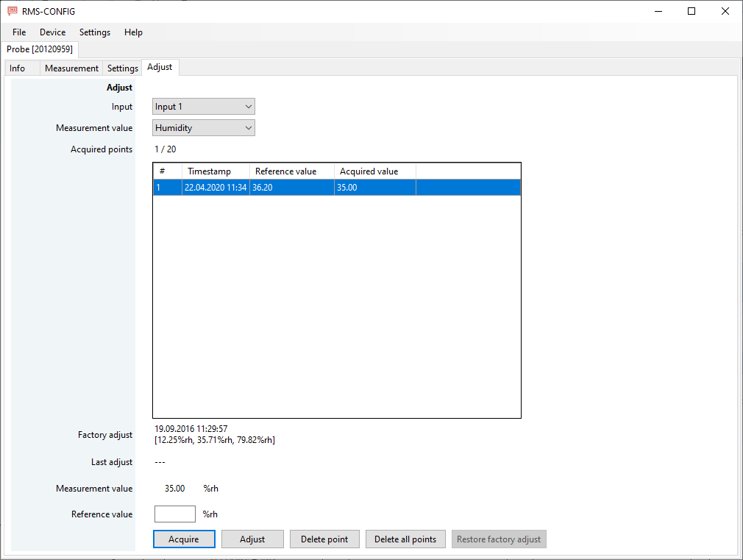
Task: Switch to the Measurement tab
Action: tap(71, 68)
